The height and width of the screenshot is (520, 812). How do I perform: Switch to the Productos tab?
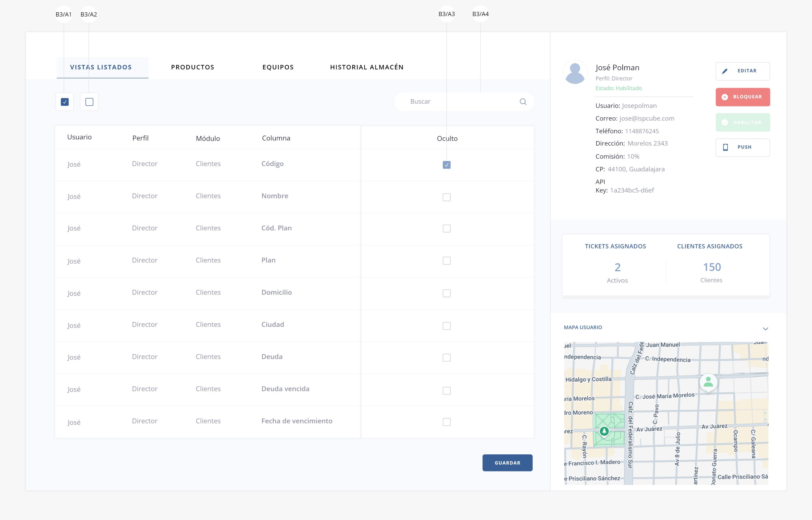pyautogui.click(x=192, y=67)
